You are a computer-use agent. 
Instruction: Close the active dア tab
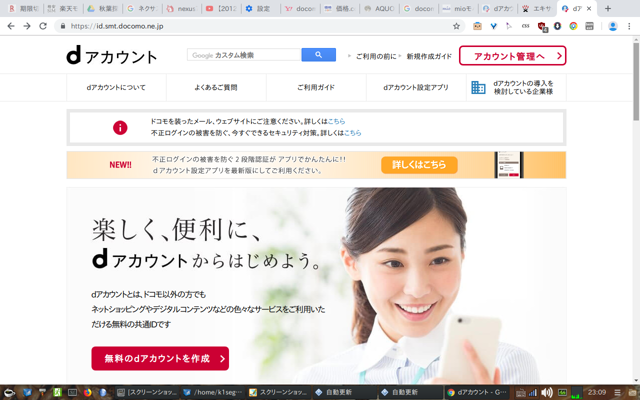[589, 8]
